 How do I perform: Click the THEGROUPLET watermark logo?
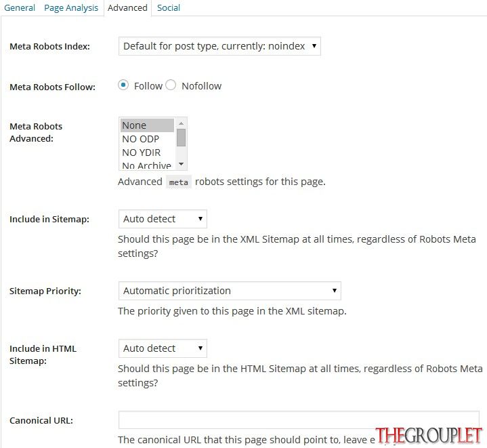click(x=429, y=435)
